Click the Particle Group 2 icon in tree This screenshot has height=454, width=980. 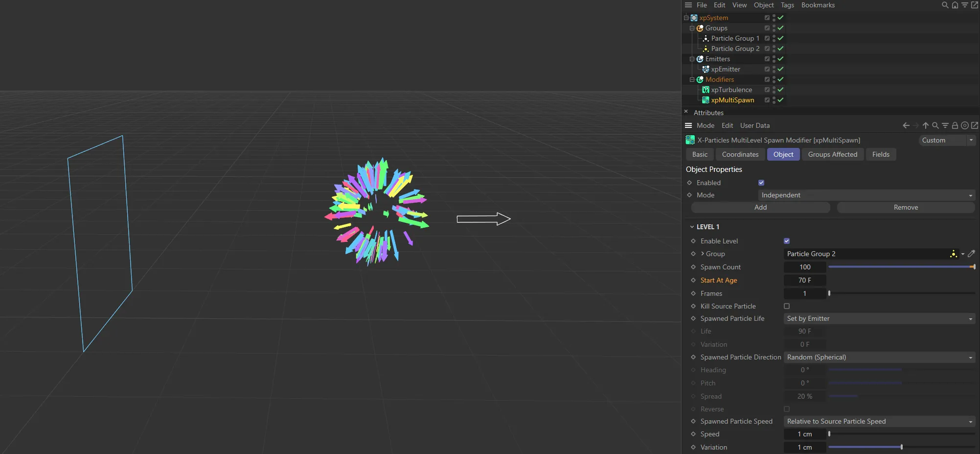coord(706,48)
